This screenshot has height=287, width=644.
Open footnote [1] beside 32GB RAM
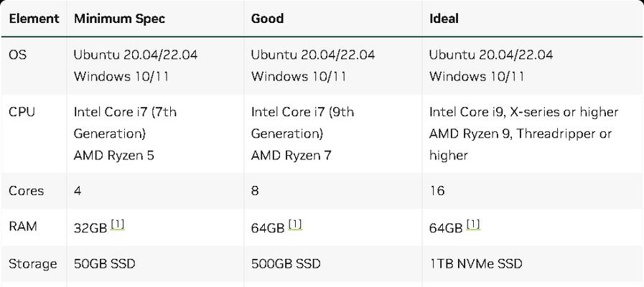118,225
